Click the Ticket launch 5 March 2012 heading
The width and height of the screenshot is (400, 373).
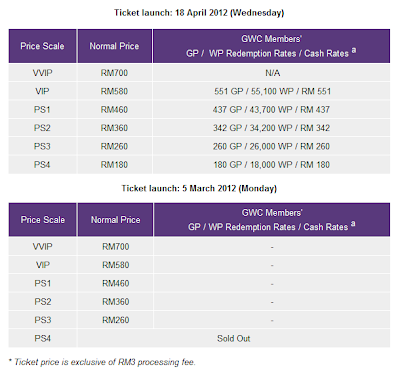coord(199,188)
